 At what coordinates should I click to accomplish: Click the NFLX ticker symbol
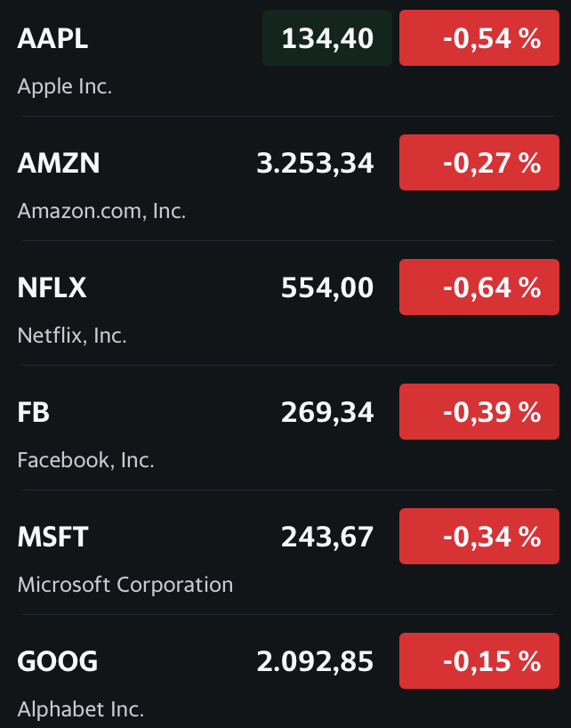click(x=52, y=287)
